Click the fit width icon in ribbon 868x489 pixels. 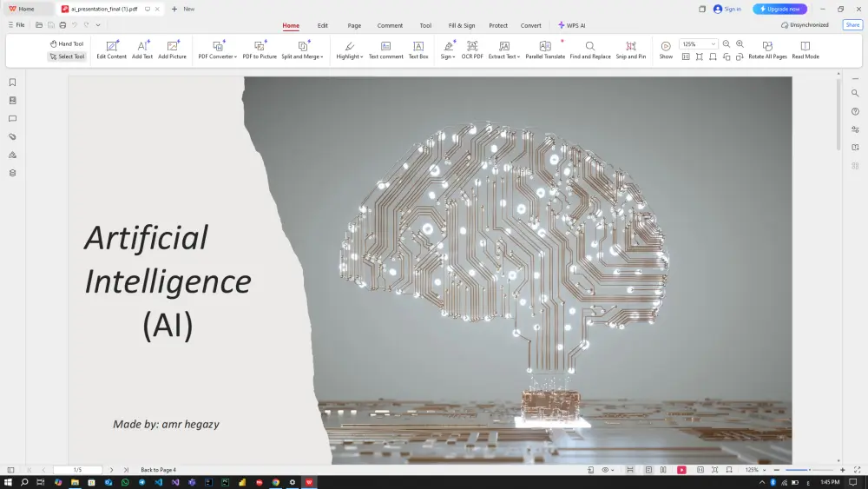pos(713,56)
